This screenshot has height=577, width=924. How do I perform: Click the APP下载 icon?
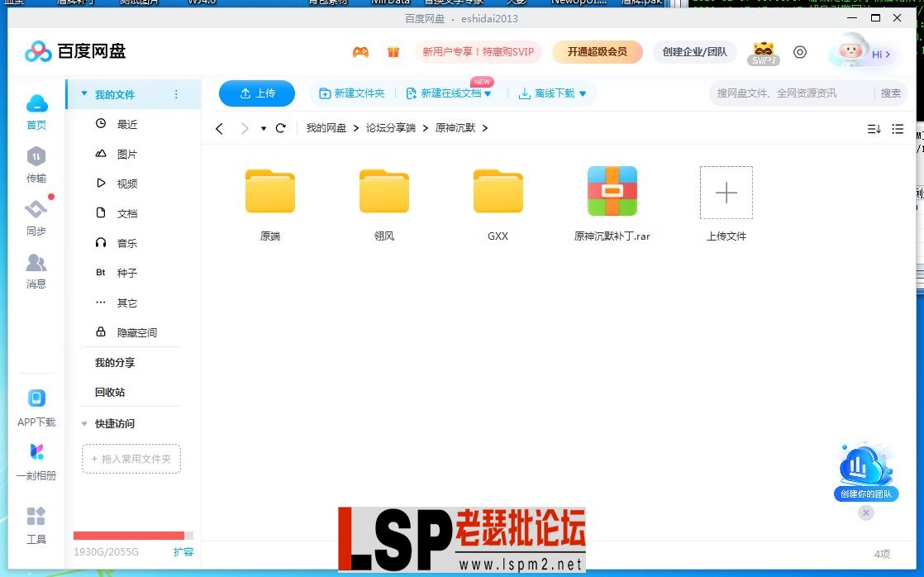point(36,408)
